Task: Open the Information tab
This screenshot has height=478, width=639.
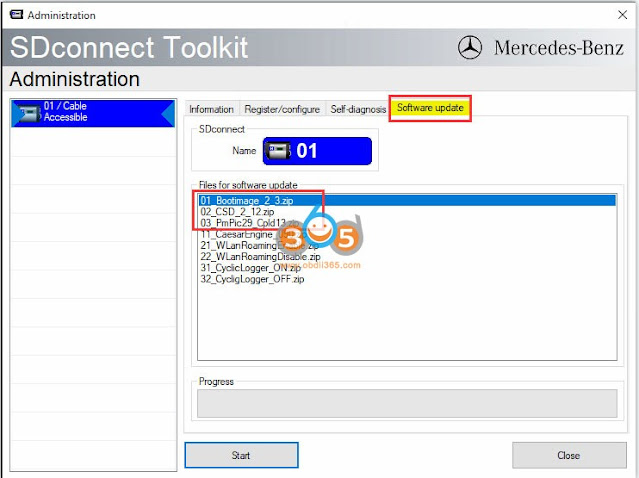Action: (211, 109)
